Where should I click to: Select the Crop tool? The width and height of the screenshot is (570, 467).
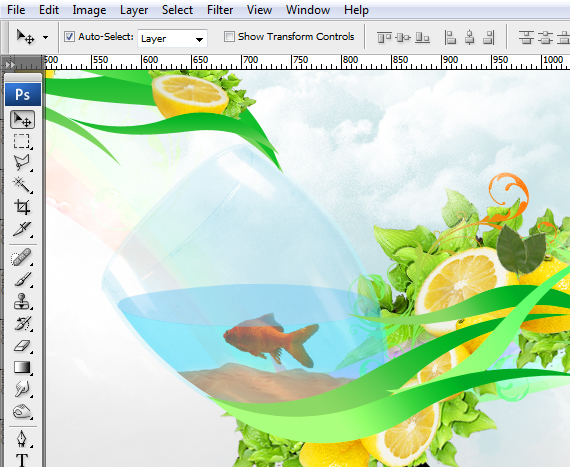point(22,207)
